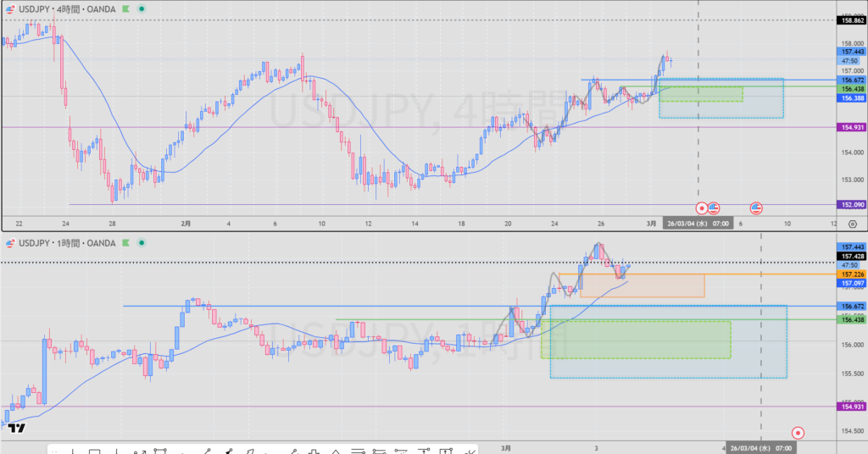Click the Japan economic event icon in 1-hour chart
The width and height of the screenshot is (868, 454).
point(797,432)
